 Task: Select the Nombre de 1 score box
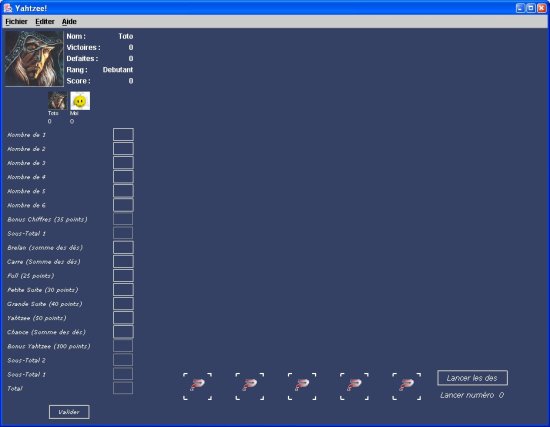pos(123,135)
